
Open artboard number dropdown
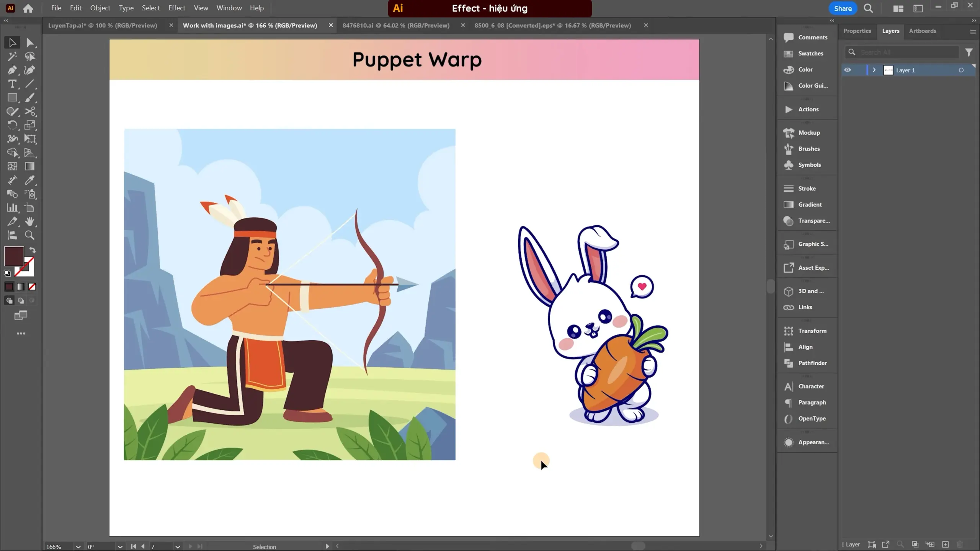tap(177, 547)
